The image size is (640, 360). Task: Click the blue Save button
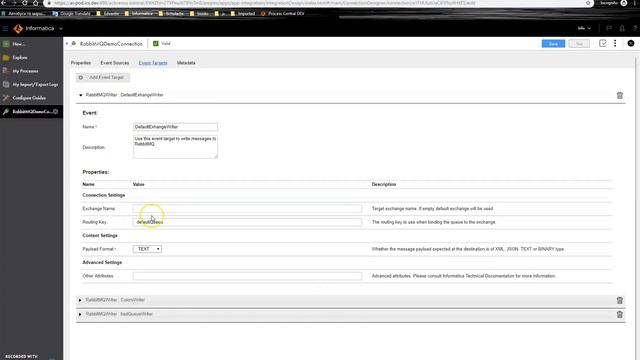pos(553,44)
